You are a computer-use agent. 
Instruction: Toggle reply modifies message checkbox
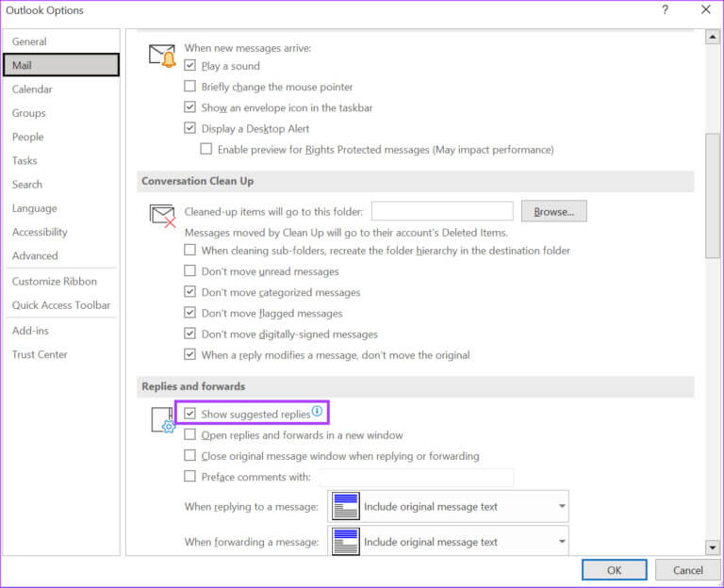point(189,354)
